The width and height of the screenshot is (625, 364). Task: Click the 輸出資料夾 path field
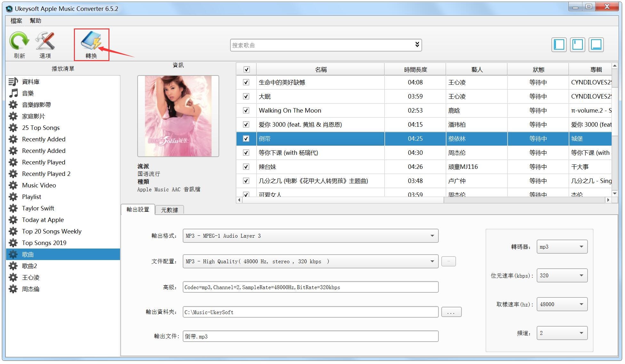click(x=310, y=312)
